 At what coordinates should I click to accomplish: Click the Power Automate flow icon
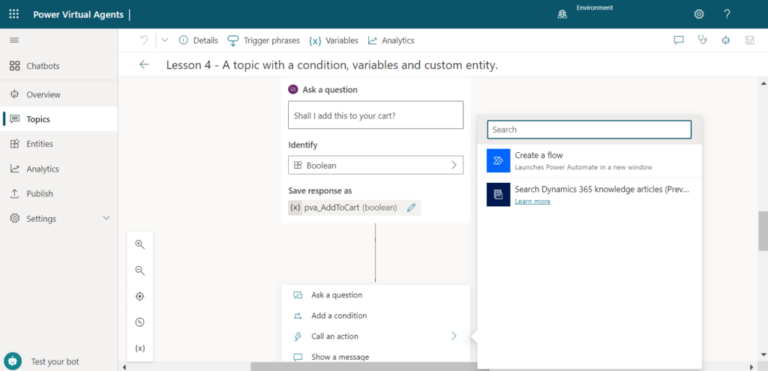click(499, 161)
